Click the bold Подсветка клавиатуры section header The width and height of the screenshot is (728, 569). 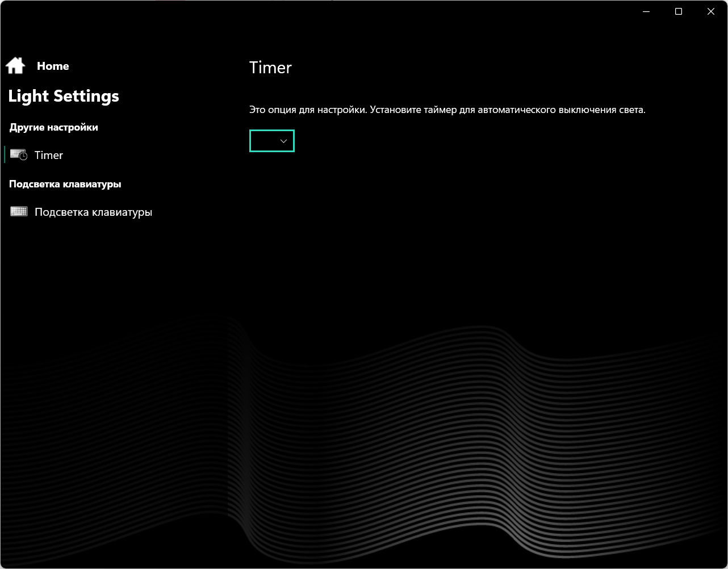click(65, 184)
